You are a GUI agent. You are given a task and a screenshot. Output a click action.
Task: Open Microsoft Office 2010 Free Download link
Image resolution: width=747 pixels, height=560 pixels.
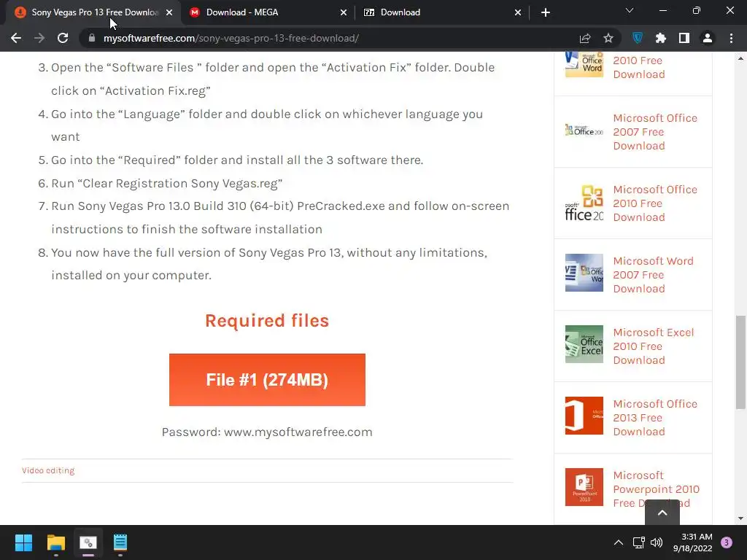tap(655, 203)
